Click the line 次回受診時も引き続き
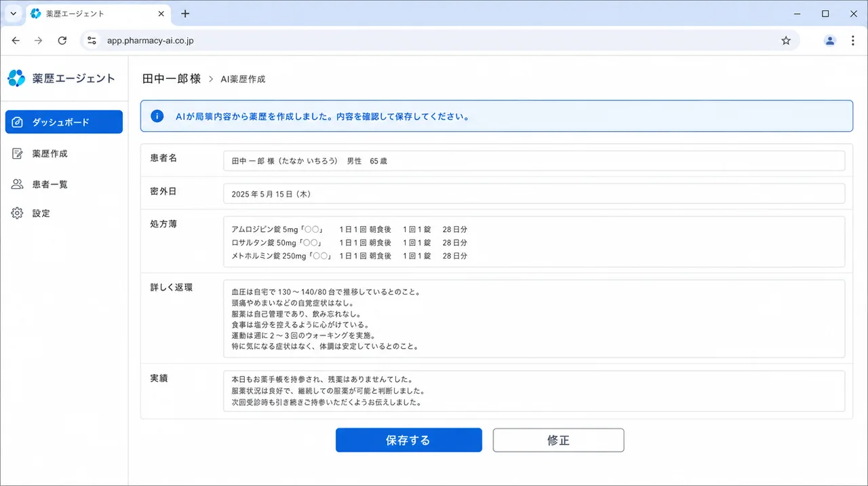Screen dimensions: 868x486 pos(326,402)
